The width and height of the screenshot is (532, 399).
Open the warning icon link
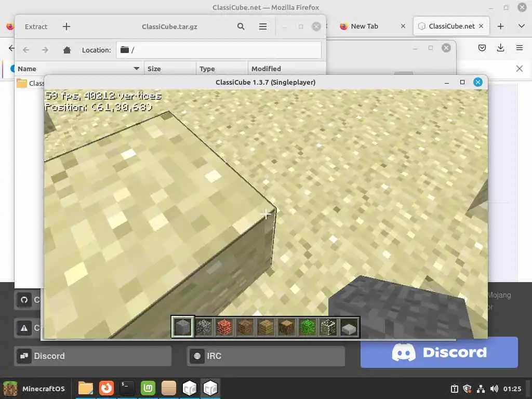(24, 328)
